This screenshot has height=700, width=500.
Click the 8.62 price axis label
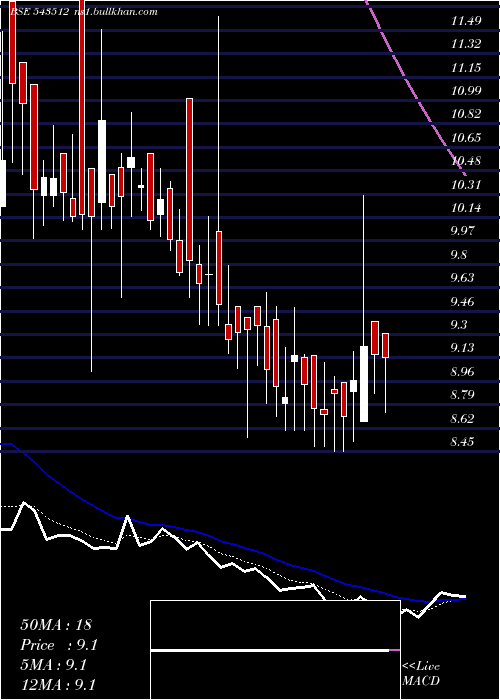463,418
